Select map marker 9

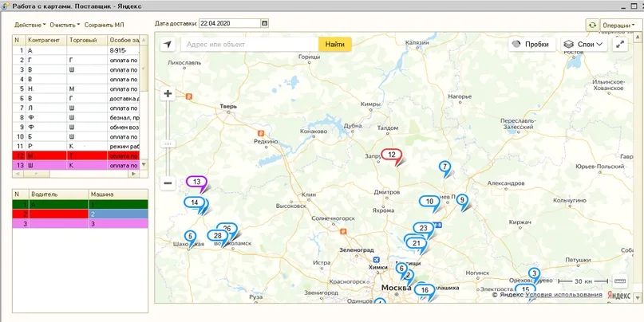462,200
